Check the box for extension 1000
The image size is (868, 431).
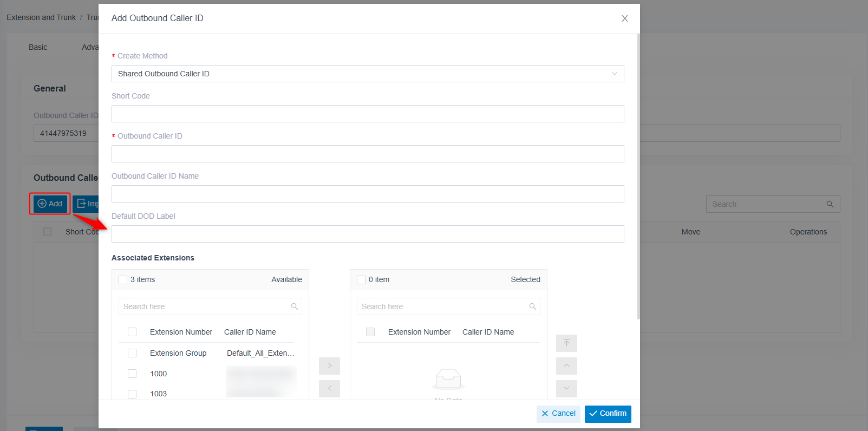pos(132,374)
